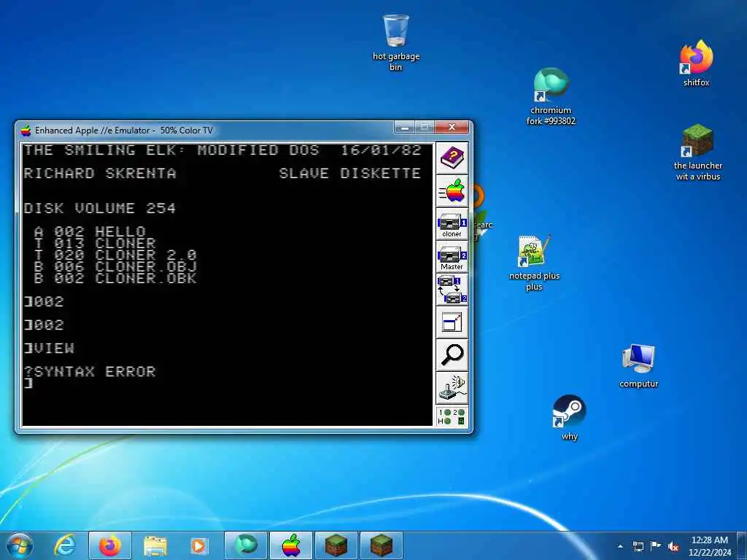Launch Internet Explorer from the taskbar

64,545
